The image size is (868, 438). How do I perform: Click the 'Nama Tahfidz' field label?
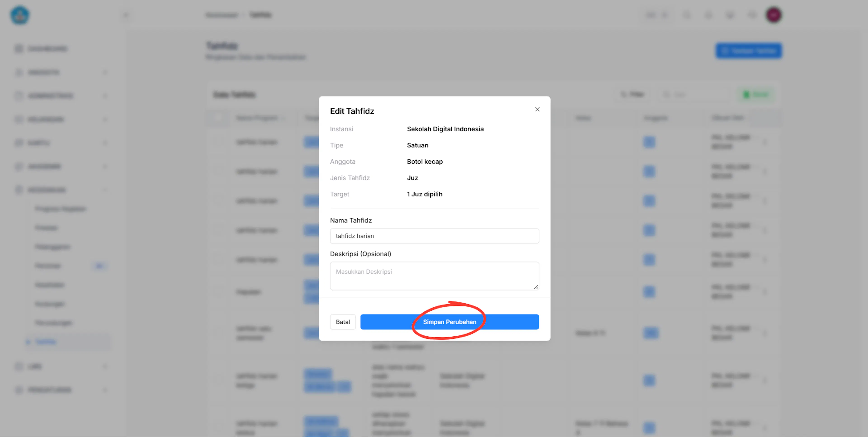[351, 220]
